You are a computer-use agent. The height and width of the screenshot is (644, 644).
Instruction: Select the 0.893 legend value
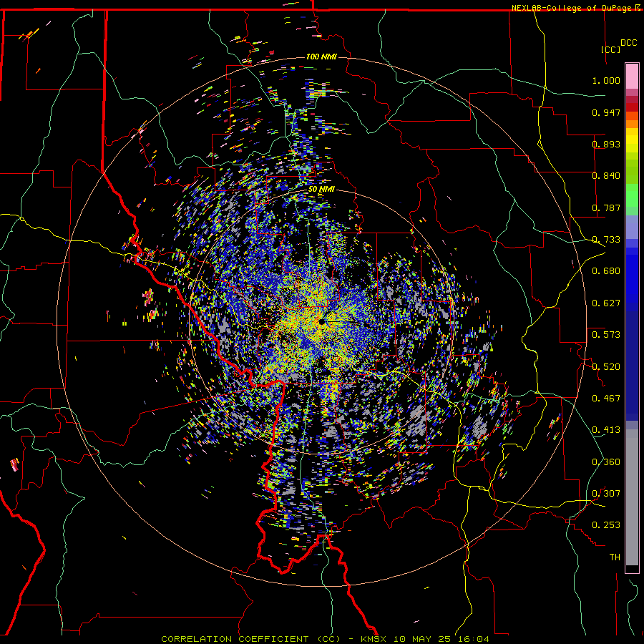tap(606, 144)
